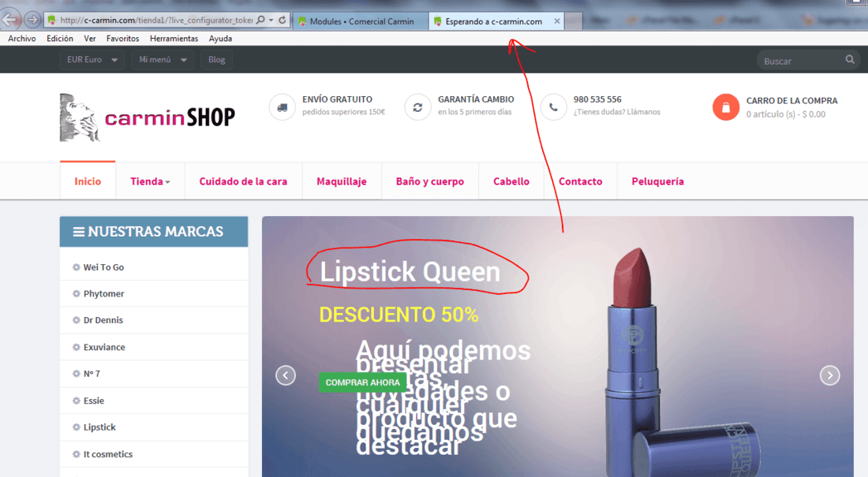Click the free shipping truck icon

pyautogui.click(x=282, y=106)
